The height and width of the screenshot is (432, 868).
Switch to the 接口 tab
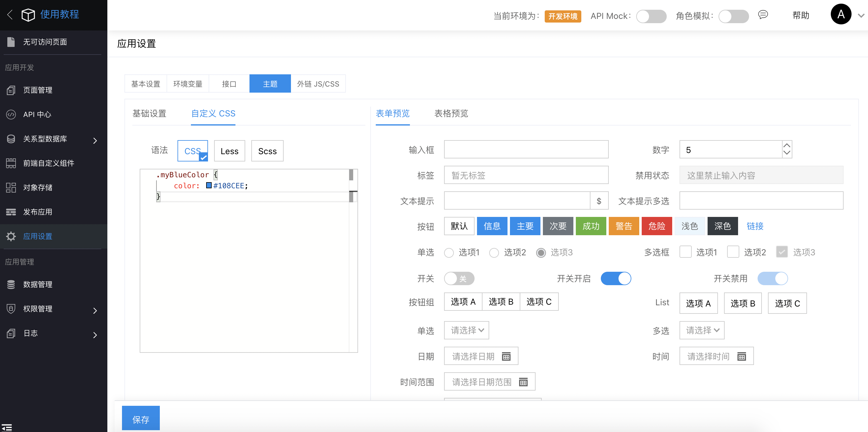pyautogui.click(x=229, y=83)
